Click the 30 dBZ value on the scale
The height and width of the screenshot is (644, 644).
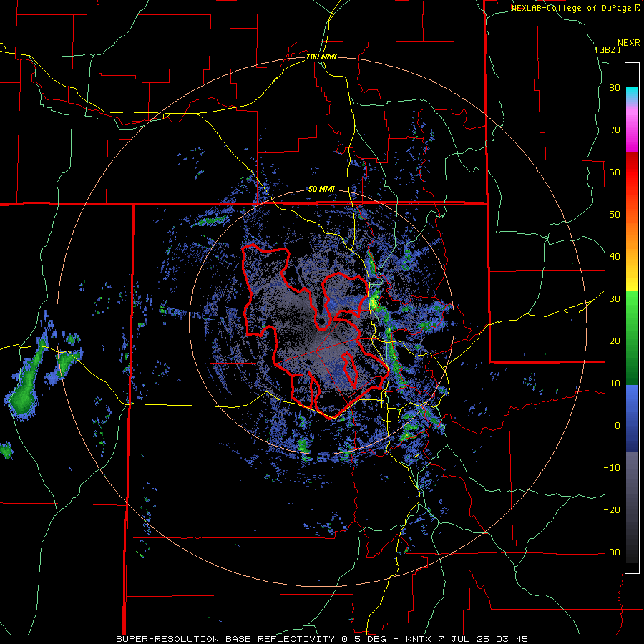[x=615, y=299]
